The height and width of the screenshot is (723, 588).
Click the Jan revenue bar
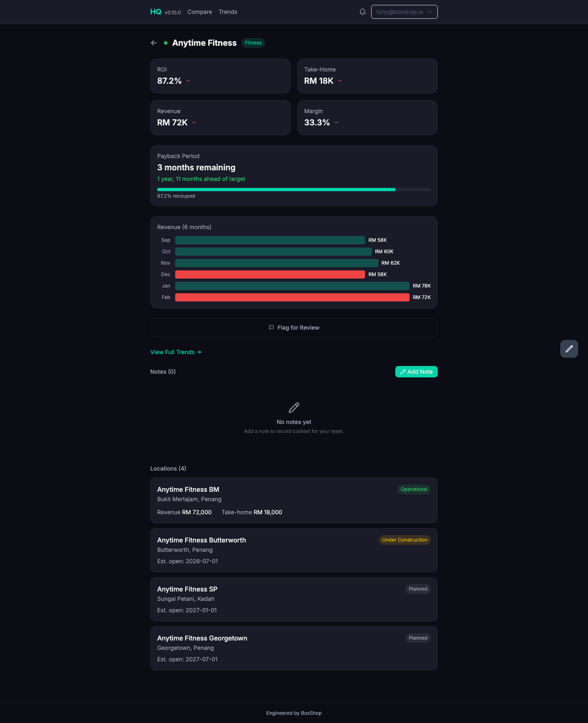(x=292, y=286)
